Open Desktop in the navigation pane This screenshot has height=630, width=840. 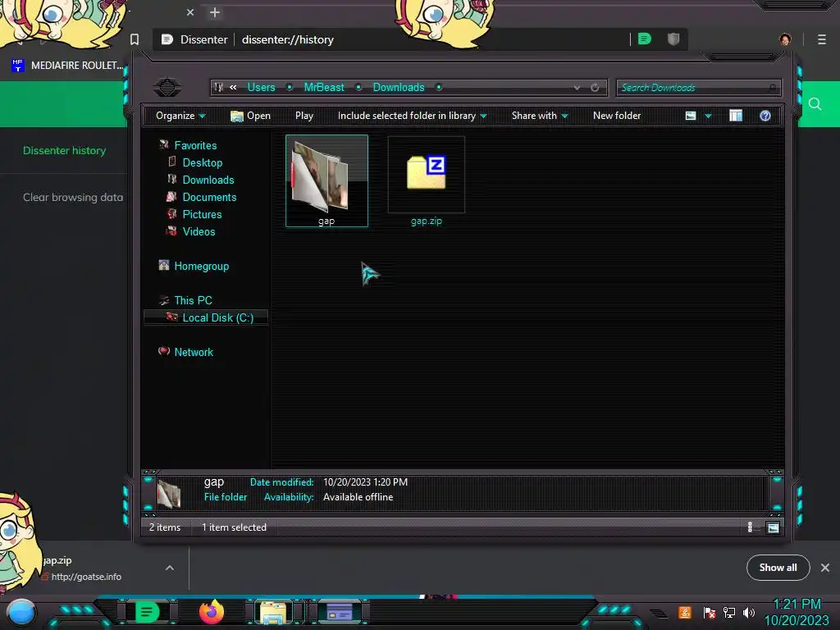coord(202,162)
